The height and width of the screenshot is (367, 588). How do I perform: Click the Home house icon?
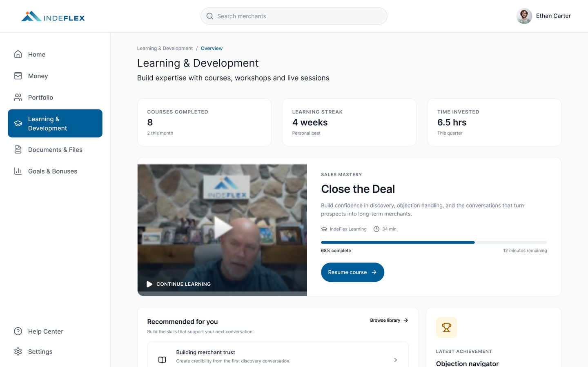pyautogui.click(x=18, y=54)
